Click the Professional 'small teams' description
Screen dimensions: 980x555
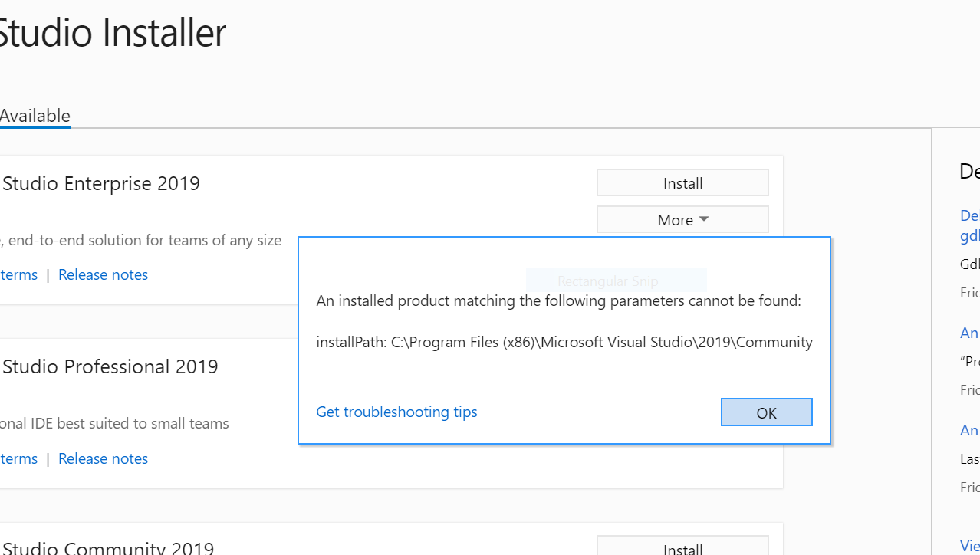(x=114, y=423)
